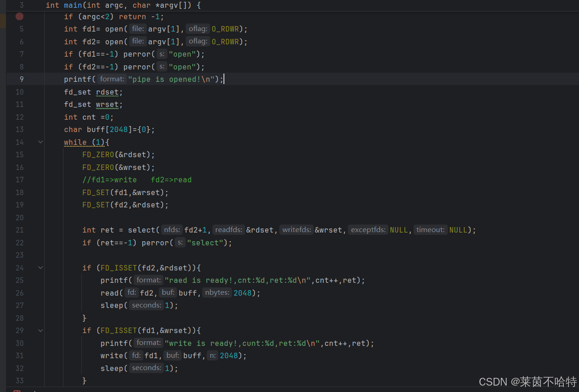The height and width of the screenshot is (392, 579).
Task: Click the "file:" hint on the fd1 open line
Action: coord(138,29)
